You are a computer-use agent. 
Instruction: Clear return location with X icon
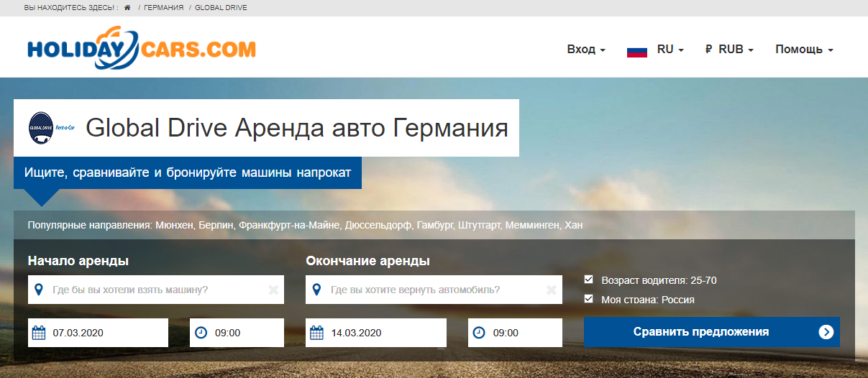pos(551,290)
